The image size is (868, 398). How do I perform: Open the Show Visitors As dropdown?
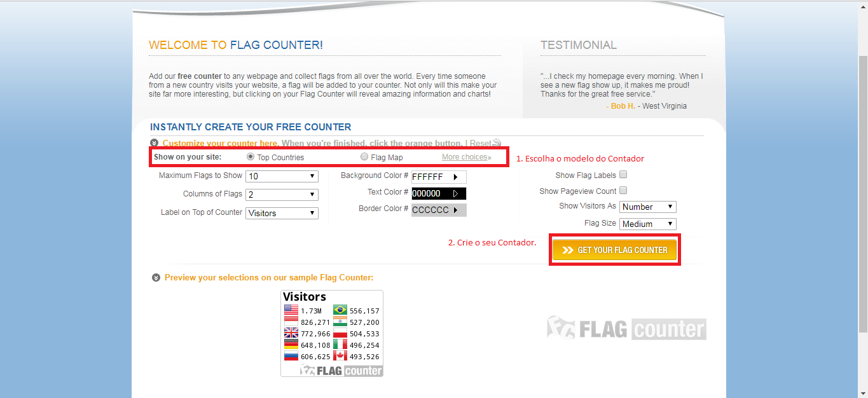[x=647, y=207]
